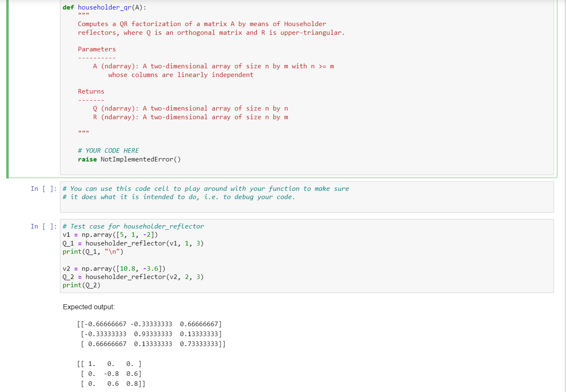Image resolution: width=566 pixels, height=392 pixels.
Task: Click the '# it does what it is intended' comment
Action: 179,197
